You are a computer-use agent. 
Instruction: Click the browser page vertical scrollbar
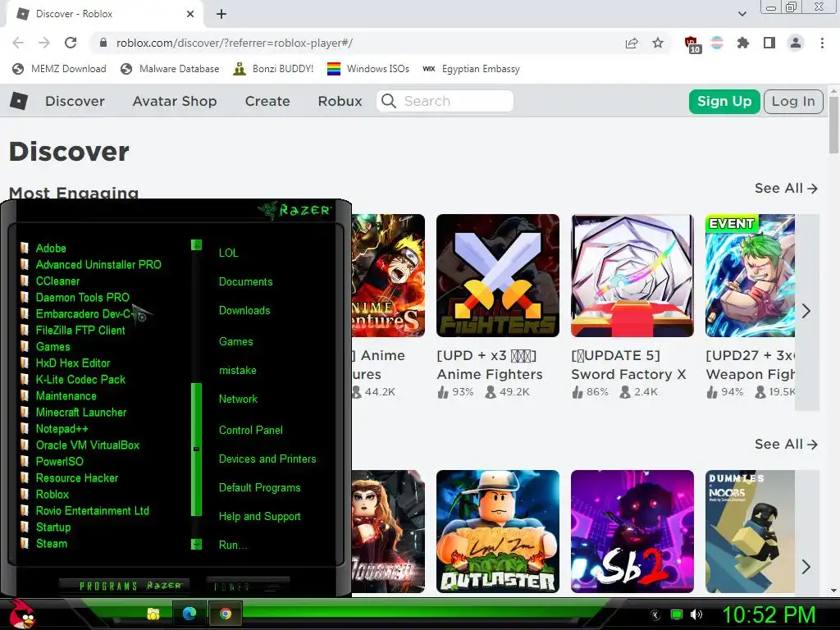tap(833, 124)
